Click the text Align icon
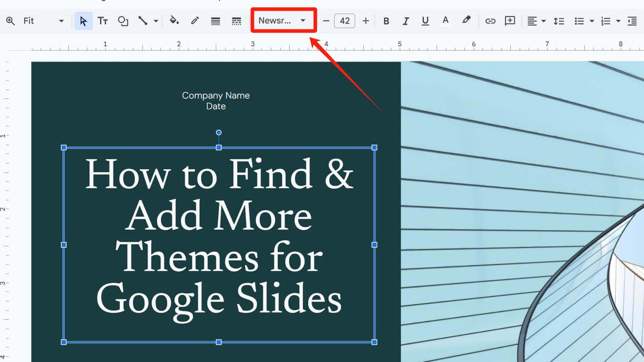Image resolution: width=644 pixels, height=362 pixels. [x=532, y=21]
